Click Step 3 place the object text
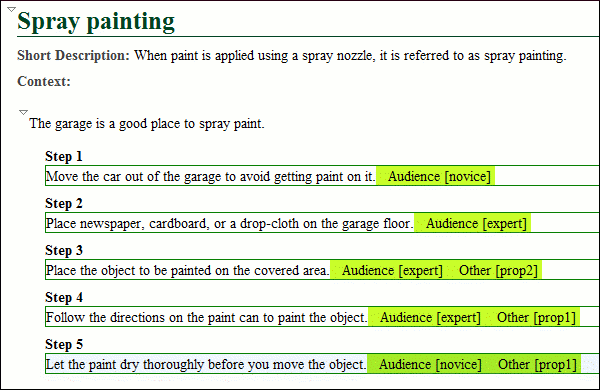600x390 pixels. click(188, 271)
